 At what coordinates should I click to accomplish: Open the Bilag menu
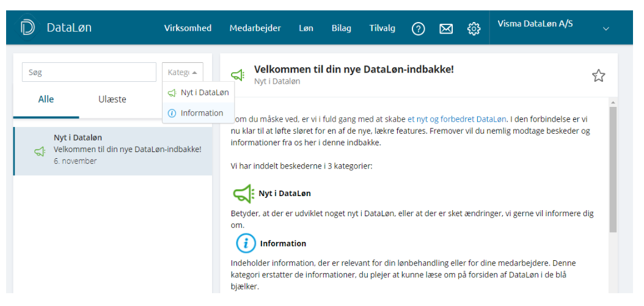coord(342,28)
